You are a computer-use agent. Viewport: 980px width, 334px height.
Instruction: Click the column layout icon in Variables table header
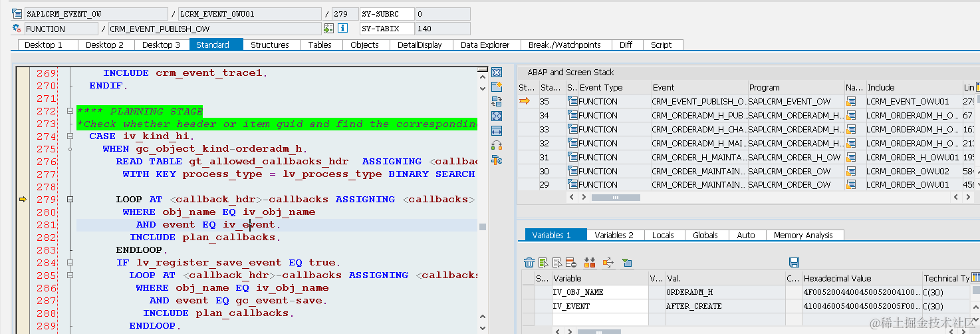click(x=975, y=277)
